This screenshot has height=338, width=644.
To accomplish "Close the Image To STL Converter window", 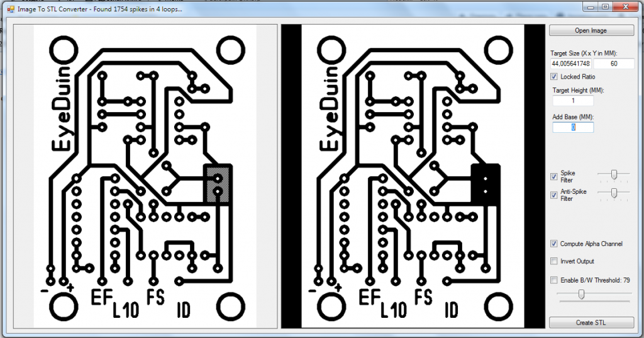I will coord(623,6).
